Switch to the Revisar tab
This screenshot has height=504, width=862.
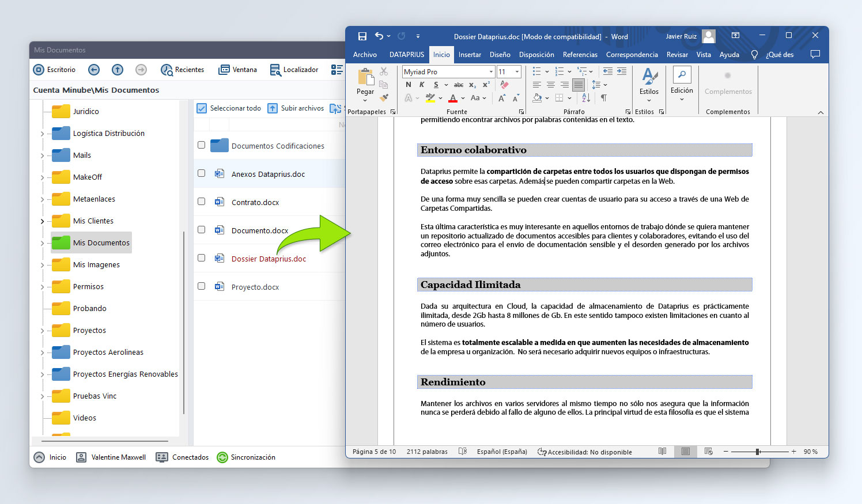click(x=677, y=55)
